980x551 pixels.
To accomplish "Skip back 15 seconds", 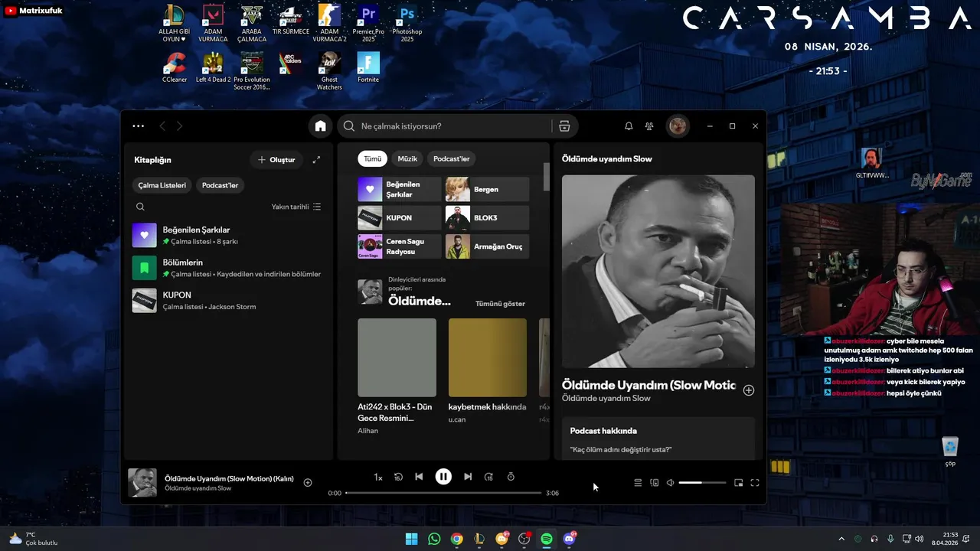I will pyautogui.click(x=398, y=477).
